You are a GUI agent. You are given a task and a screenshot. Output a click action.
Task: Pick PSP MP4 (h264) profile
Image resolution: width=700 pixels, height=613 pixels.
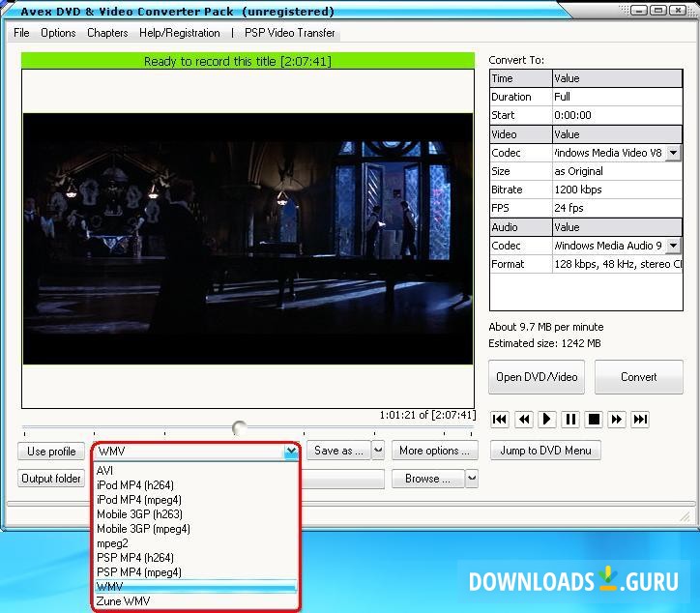coord(196,558)
